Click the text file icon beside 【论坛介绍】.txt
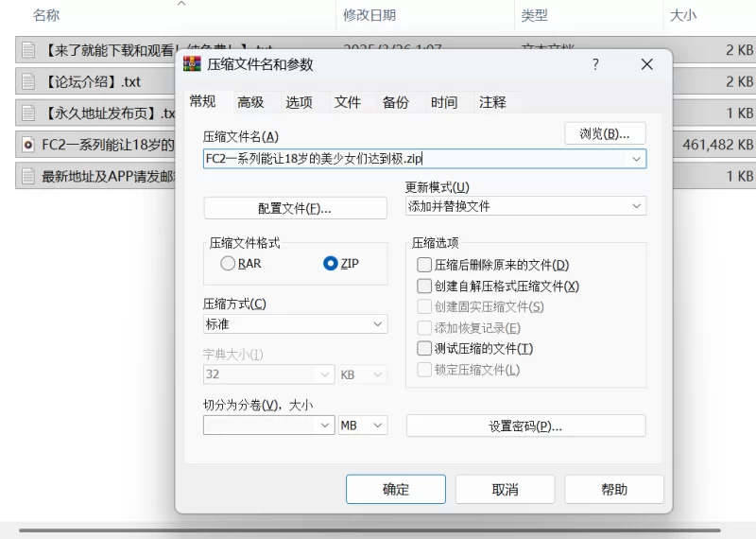Screen dimensions: 756x539 coord(28,81)
